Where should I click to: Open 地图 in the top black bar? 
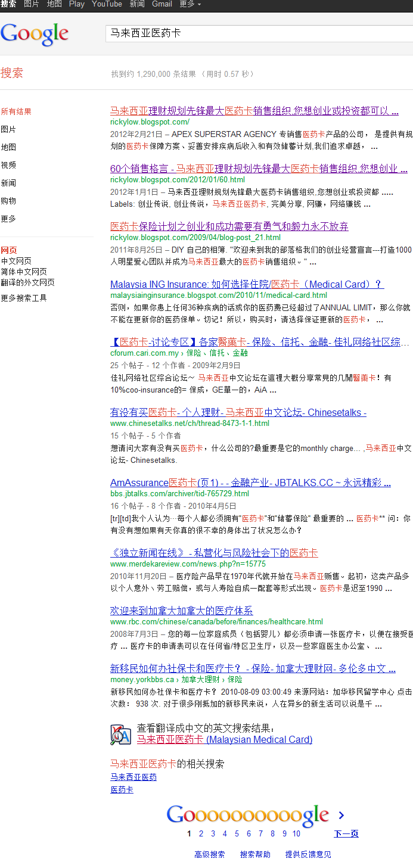(54, 4)
